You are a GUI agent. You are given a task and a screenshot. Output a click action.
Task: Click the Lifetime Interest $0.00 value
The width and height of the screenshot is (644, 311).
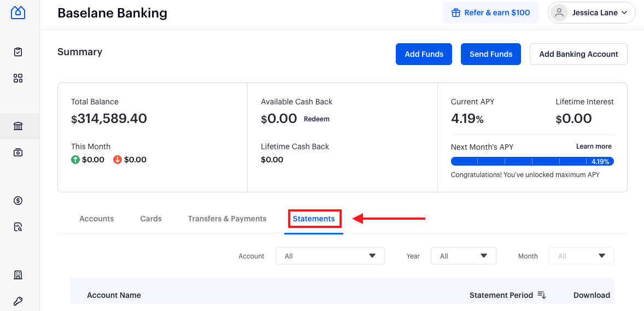pos(574,119)
